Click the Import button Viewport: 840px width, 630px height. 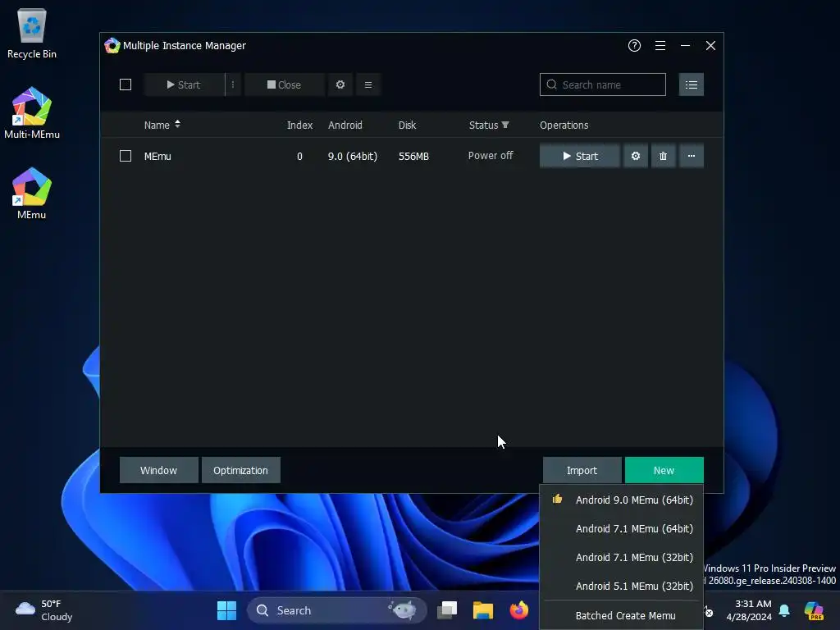(582, 470)
